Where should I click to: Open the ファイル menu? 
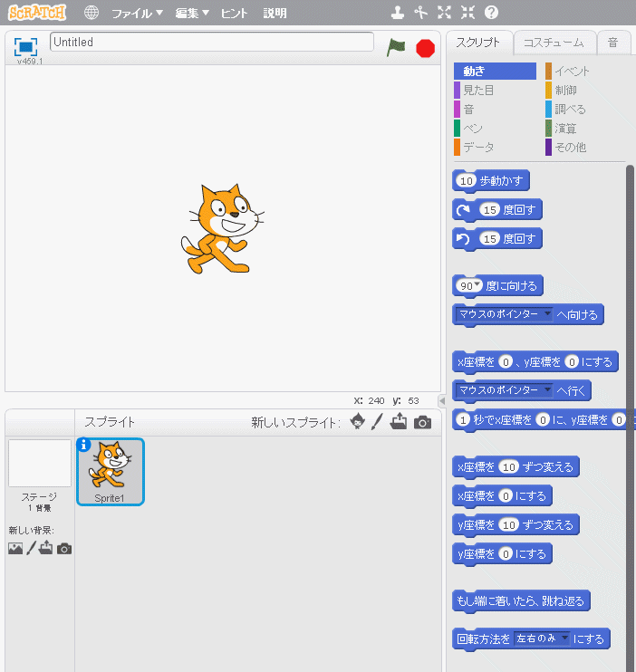[x=137, y=14]
